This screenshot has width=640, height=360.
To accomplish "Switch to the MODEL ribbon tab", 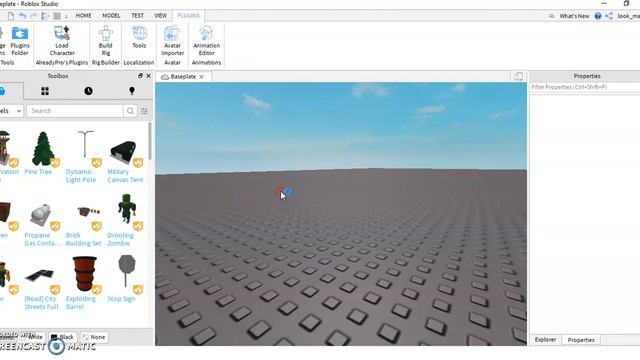I will 111,16.
